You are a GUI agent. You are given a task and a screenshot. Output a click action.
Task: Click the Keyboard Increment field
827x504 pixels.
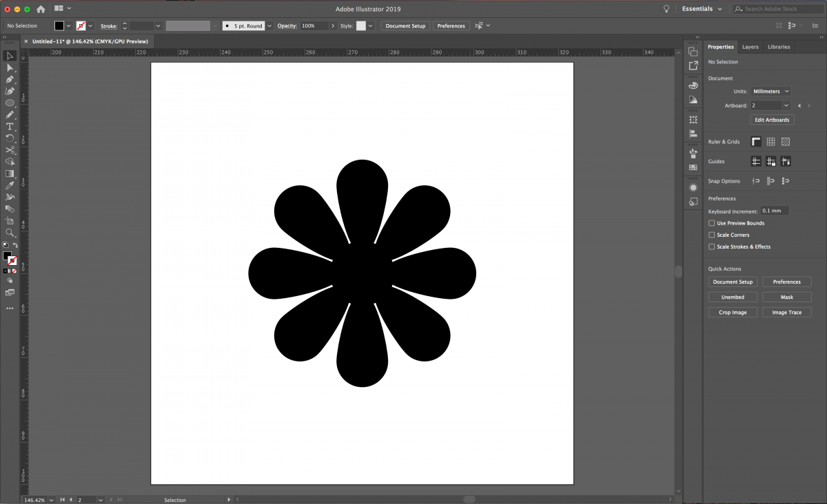coord(775,211)
